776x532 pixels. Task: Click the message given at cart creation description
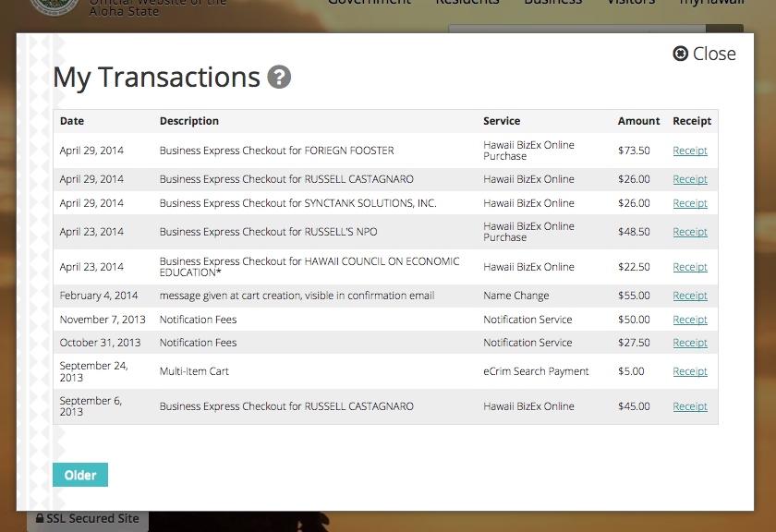point(297,296)
